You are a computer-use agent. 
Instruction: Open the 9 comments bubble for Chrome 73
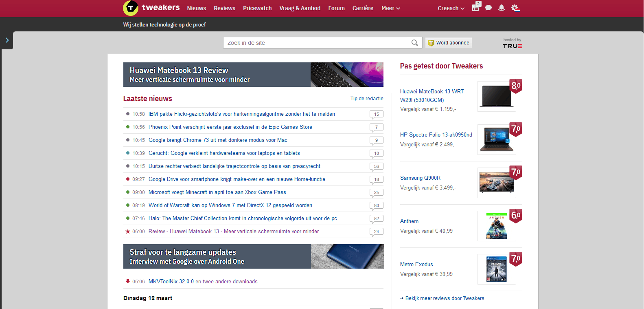pyautogui.click(x=377, y=141)
